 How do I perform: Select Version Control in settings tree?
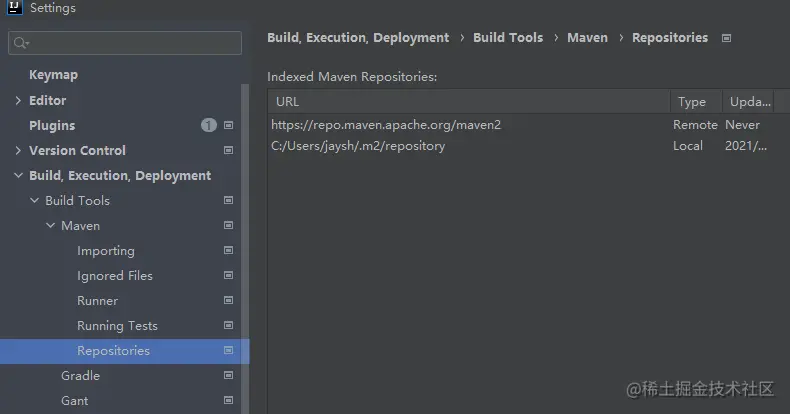77,150
